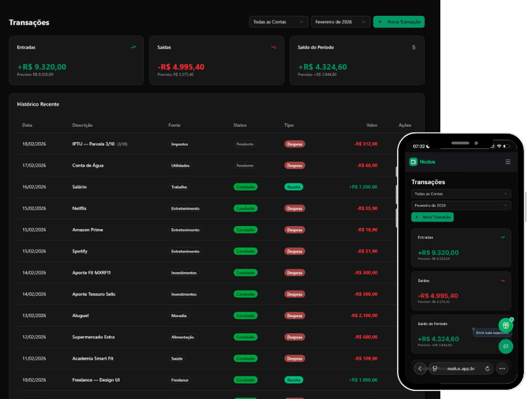Open the Todas as Contas dropdown
532x399 pixels.
pos(278,21)
